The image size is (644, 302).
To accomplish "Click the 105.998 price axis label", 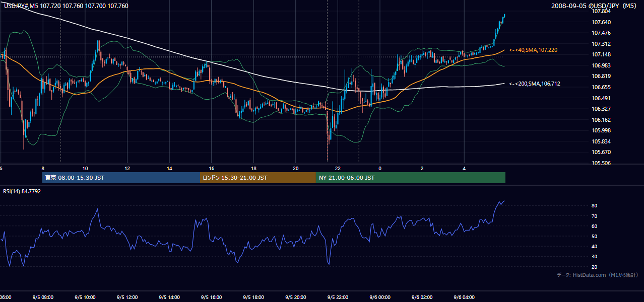I will (x=602, y=130).
